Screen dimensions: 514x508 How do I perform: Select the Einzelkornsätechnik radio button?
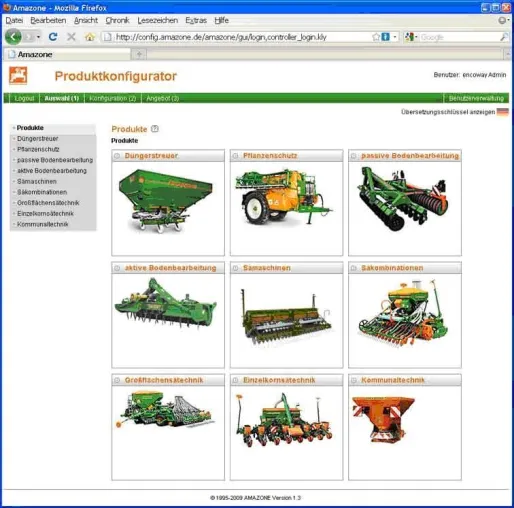coord(235,380)
